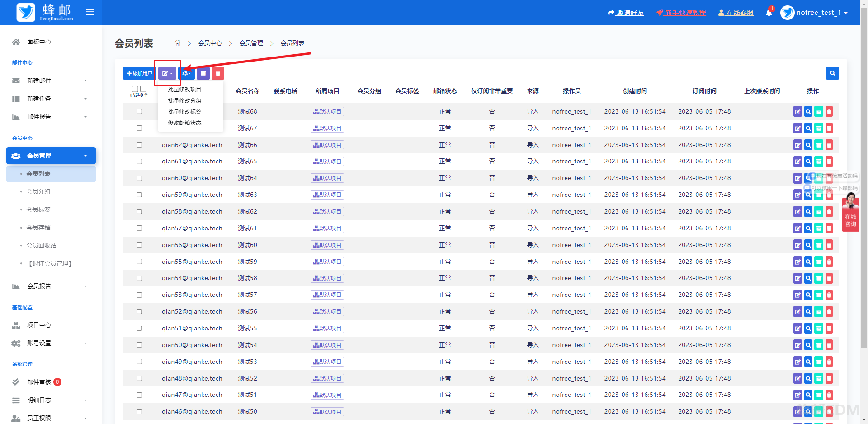Image resolution: width=868 pixels, height=424 pixels.
Task: Open 会员存档 in the sidebar
Action: [38, 228]
